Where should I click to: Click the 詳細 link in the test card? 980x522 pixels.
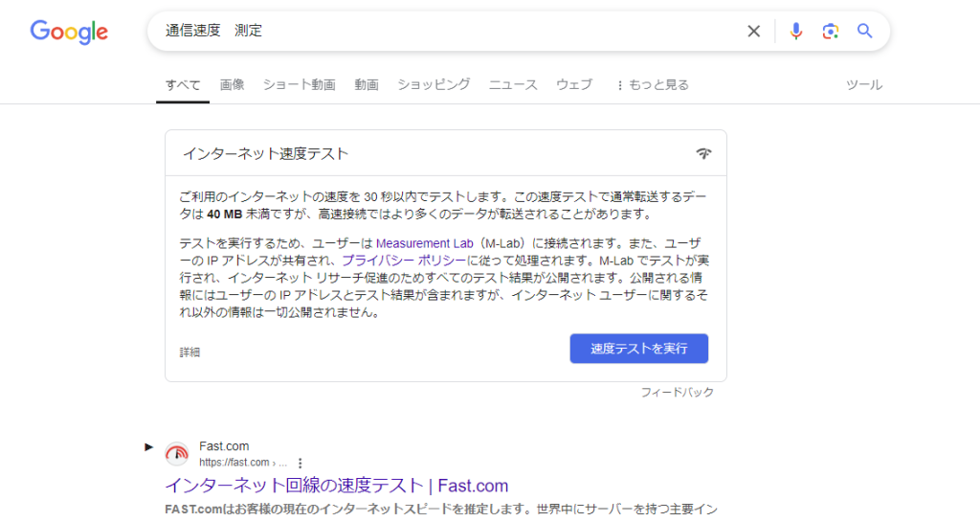pyautogui.click(x=189, y=352)
